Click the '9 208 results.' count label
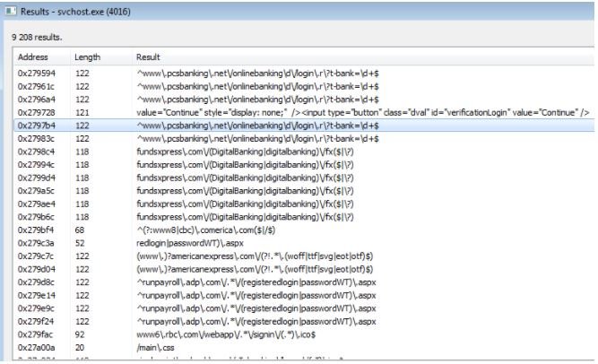598x364 pixels. click(x=37, y=38)
